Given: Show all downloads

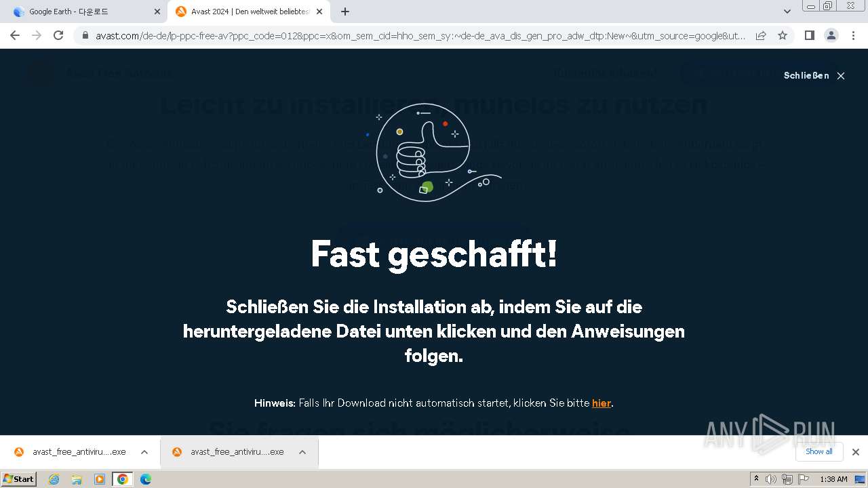Looking at the screenshot, I should (x=819, y=451).
